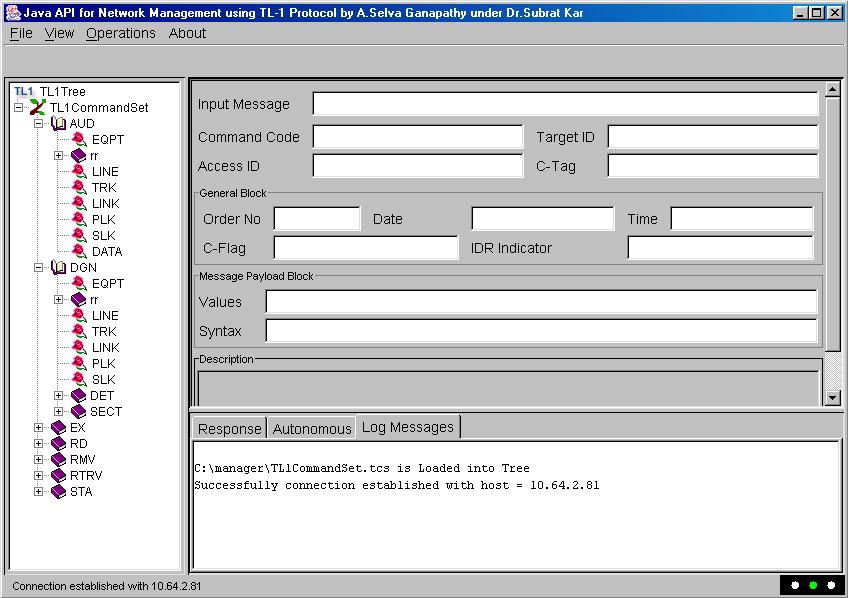Click the rose icon beside DATA
Screen dimensions: 848x598
(x=79, y=251)
